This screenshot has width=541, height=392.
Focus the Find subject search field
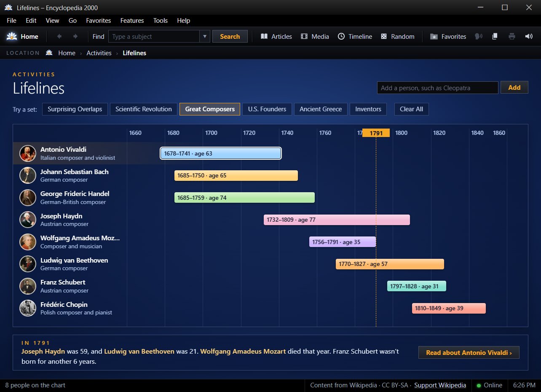pyautogui.click(x=154, y=37)
